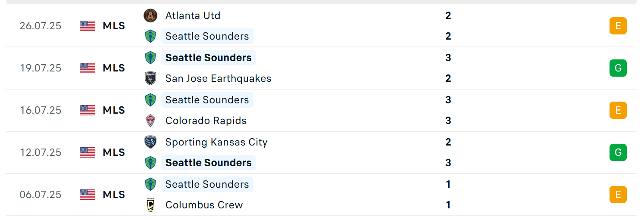
Task: Click the orange E badge for 26.07.25
Action: [x=618, y=26]
